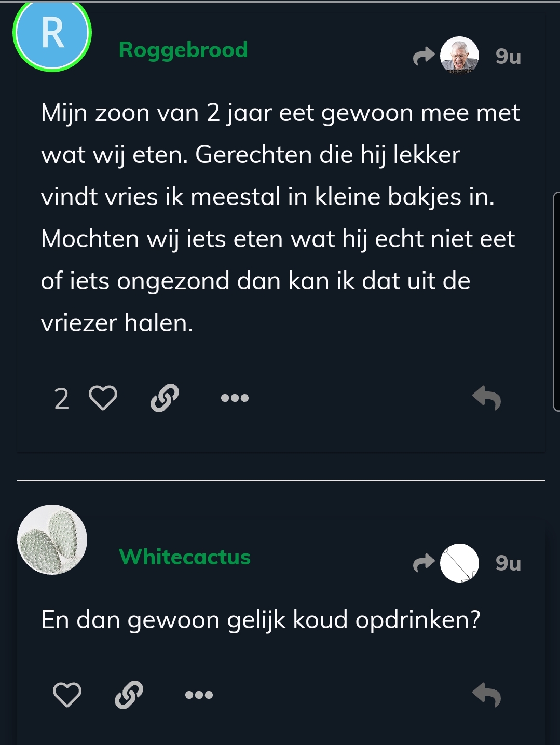Screen dimensions: 560x745
Task: Copy link to Roggebrood's comment
Action: click(165, 398)
